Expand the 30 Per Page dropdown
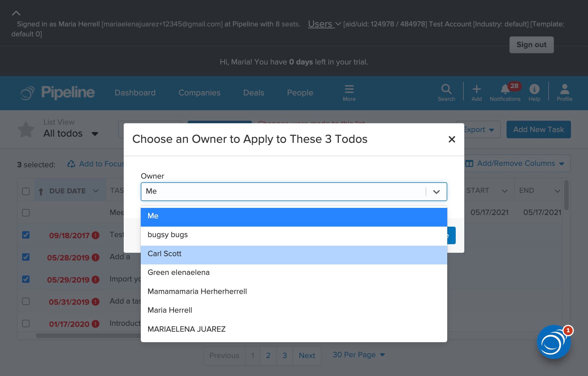The width and height of the screenshot is (588, 376). coord(359,355)
